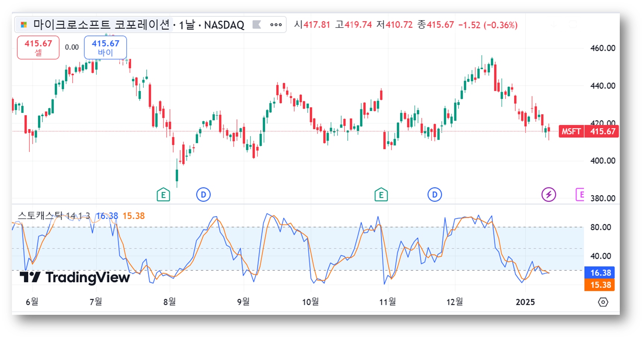The width and height of the screenshot is (644, 339).
Task: Click the TradingView logo
Action: pos(75,278)
